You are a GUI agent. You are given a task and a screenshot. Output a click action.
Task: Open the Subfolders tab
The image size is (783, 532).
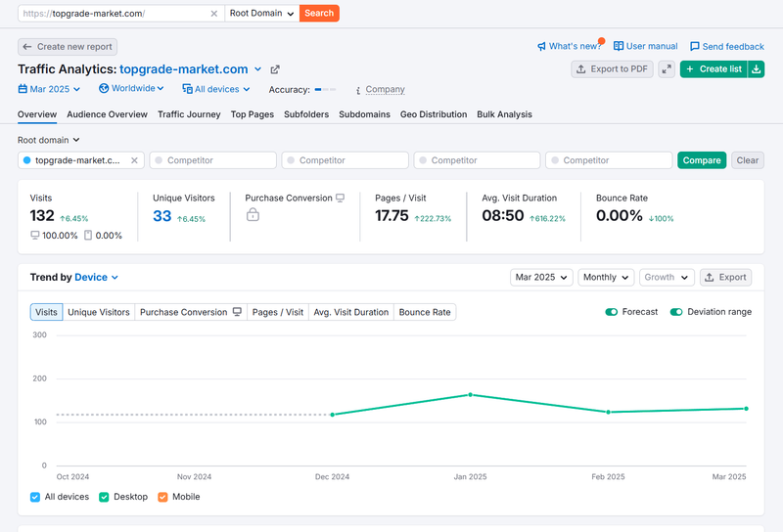(306, 114)
